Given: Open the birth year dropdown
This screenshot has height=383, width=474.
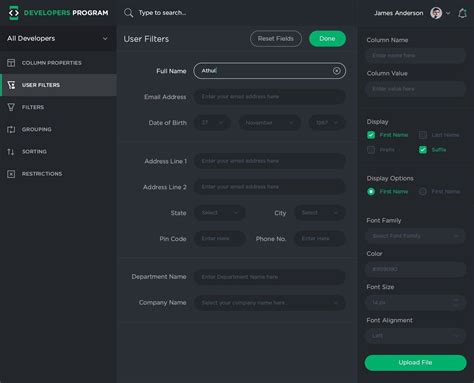Looking at the screenshot, I should pyautogui.click(x=327, y=123).
